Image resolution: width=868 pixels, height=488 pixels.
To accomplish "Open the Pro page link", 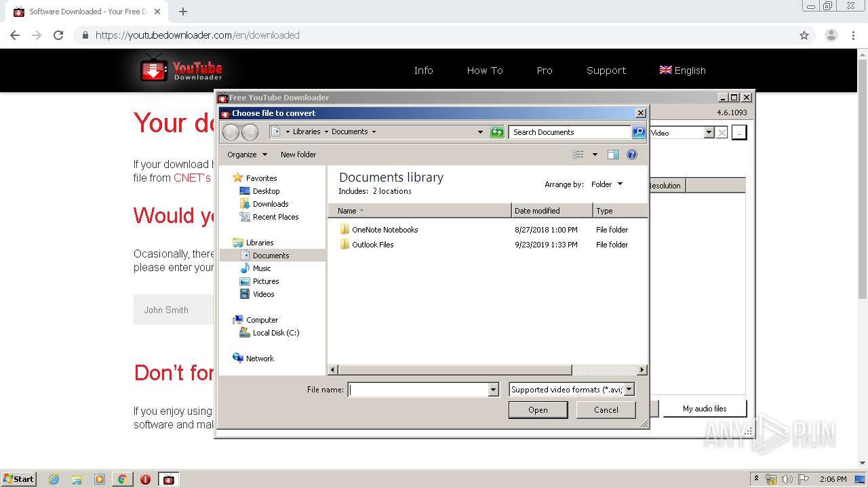I will coord(545,70).
